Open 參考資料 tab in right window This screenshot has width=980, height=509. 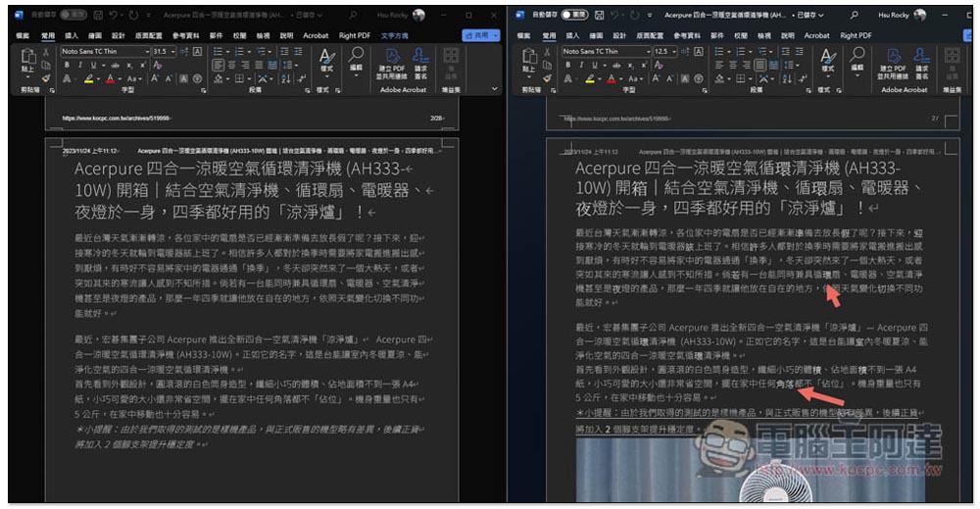pos(687,35)
